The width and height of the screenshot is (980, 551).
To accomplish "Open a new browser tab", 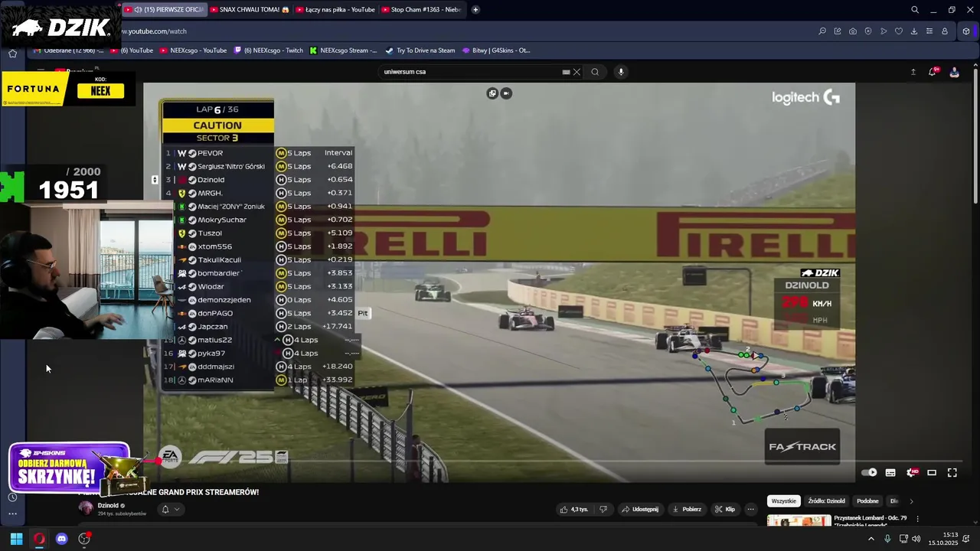I will pyautogui.click(x=475, y=10).
